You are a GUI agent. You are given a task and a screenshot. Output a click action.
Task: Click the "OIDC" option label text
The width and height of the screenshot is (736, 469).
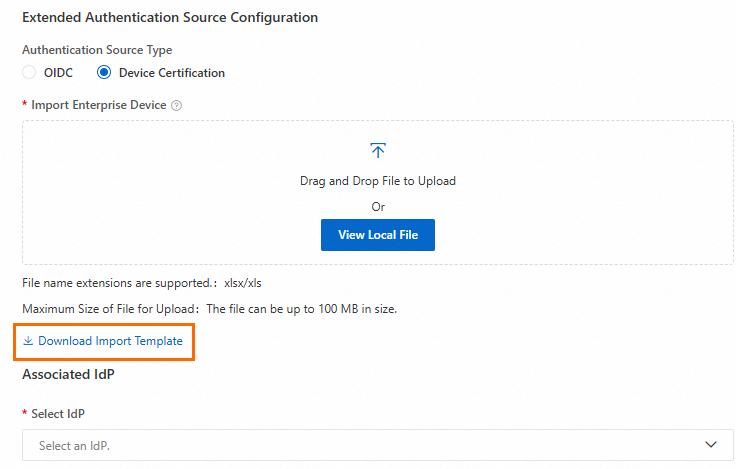58,73
